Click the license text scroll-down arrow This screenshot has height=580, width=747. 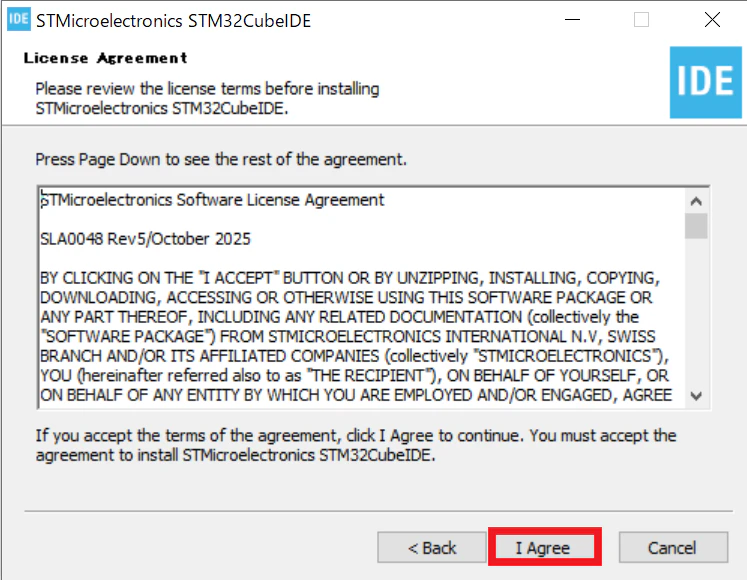click(696, 396)
